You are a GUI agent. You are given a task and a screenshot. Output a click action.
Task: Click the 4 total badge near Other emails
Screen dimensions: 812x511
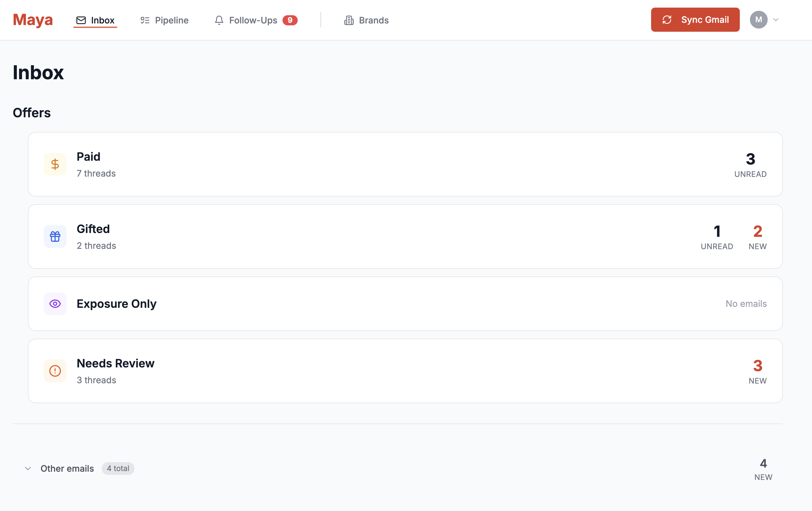point(118,469)
